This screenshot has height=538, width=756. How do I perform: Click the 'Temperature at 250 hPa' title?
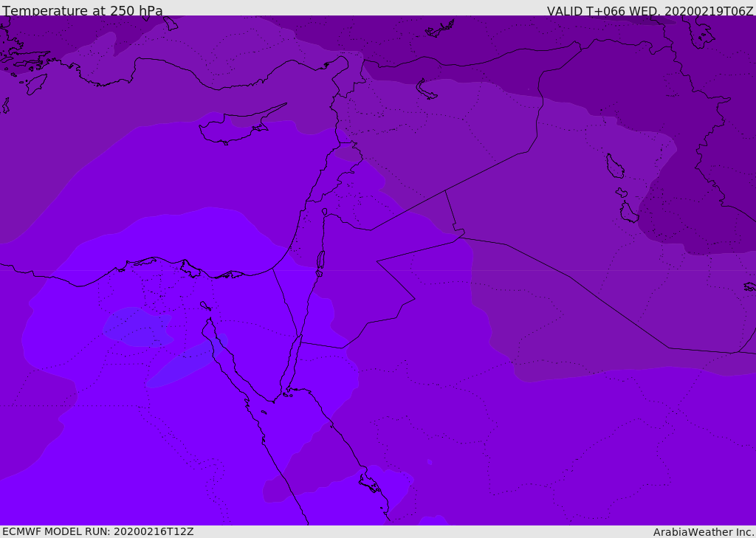83,11
